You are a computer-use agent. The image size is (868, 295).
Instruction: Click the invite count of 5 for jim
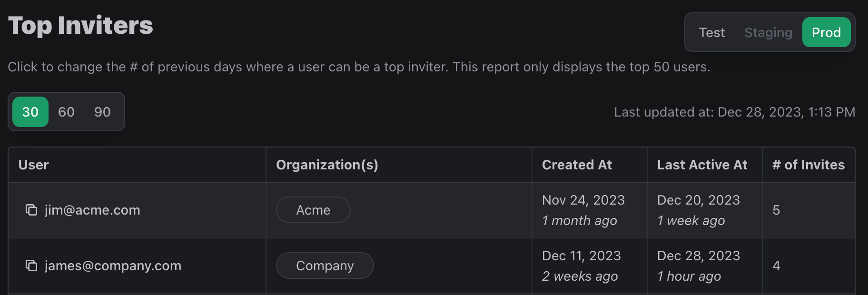776,210
